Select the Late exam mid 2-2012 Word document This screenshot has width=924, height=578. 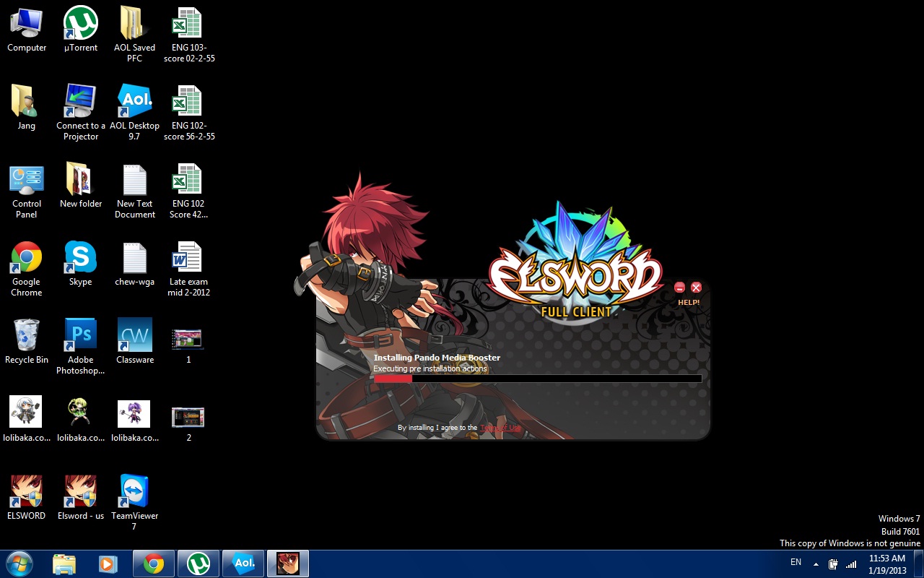(188, 269)
